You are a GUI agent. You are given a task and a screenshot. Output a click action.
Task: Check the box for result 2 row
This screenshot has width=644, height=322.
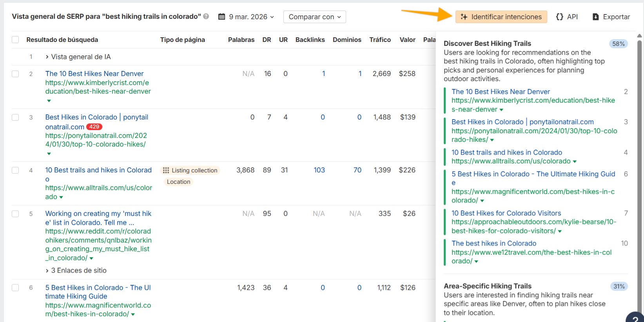[x=15, y=74]
